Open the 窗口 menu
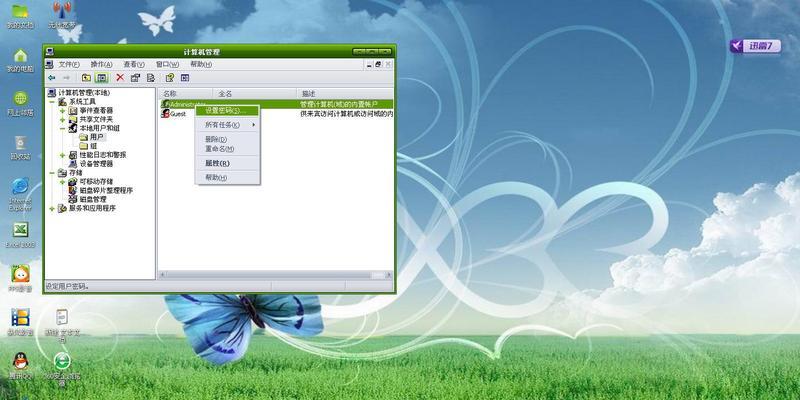Screen dimensions: 800x400 (167, 64)
